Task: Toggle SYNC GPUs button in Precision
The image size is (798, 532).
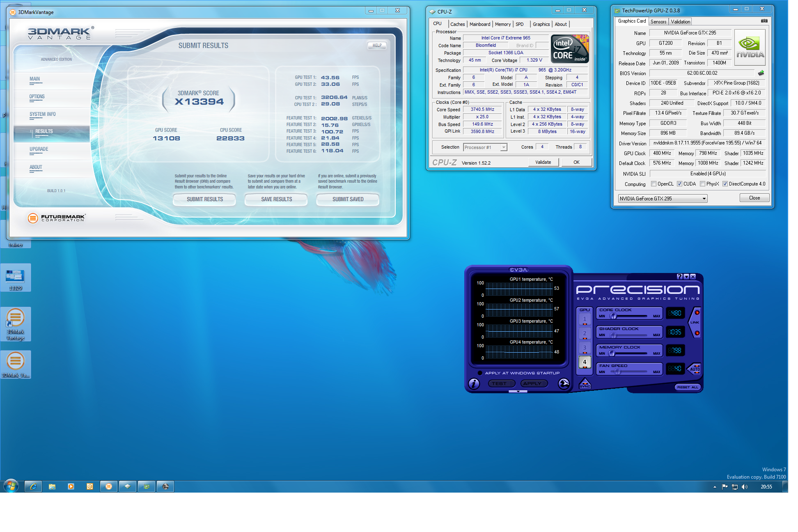Action: (x=585, y=384)
